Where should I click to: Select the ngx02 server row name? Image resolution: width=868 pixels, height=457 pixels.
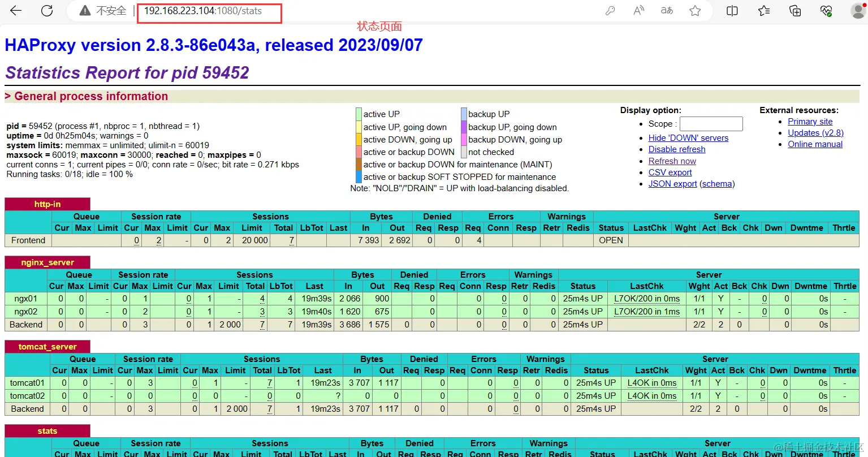26,312
